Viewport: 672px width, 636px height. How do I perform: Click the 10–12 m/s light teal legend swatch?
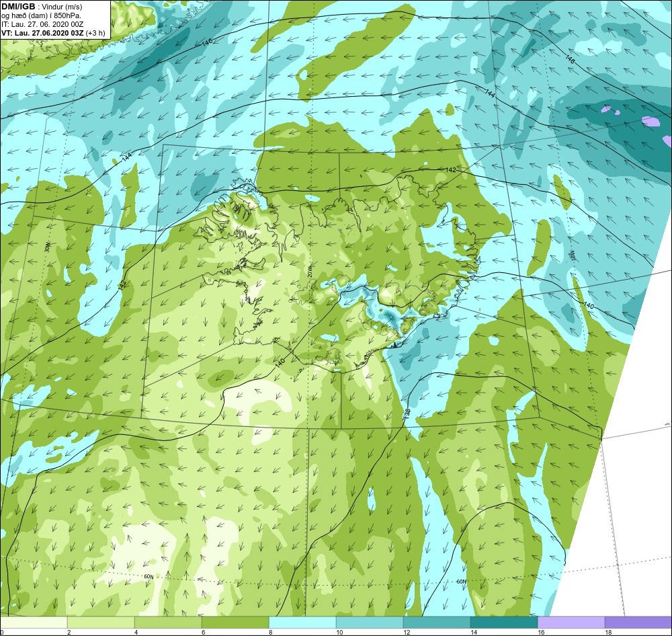[x=370, y=622]
